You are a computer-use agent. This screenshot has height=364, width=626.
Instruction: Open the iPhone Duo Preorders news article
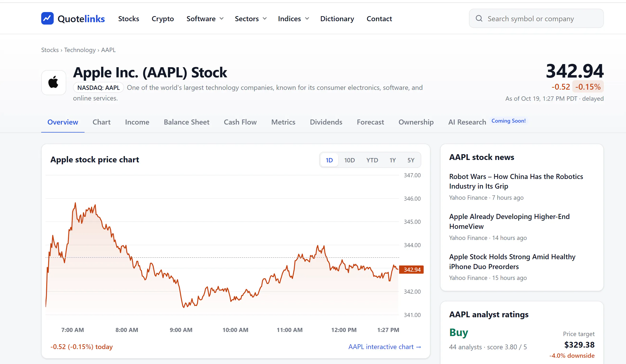pos(512,261)
